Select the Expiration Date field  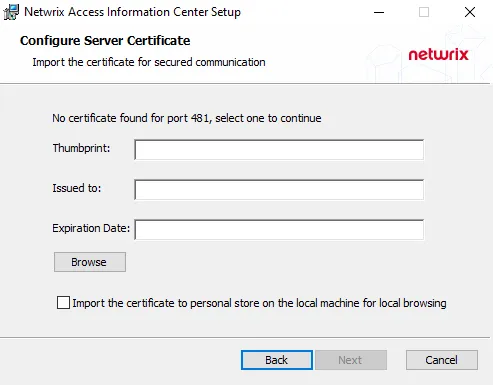[279, 230]
